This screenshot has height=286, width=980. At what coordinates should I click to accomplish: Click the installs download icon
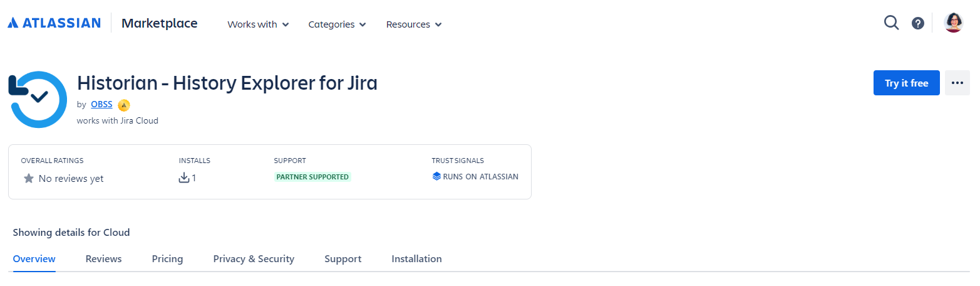click(x=184, y=178)
